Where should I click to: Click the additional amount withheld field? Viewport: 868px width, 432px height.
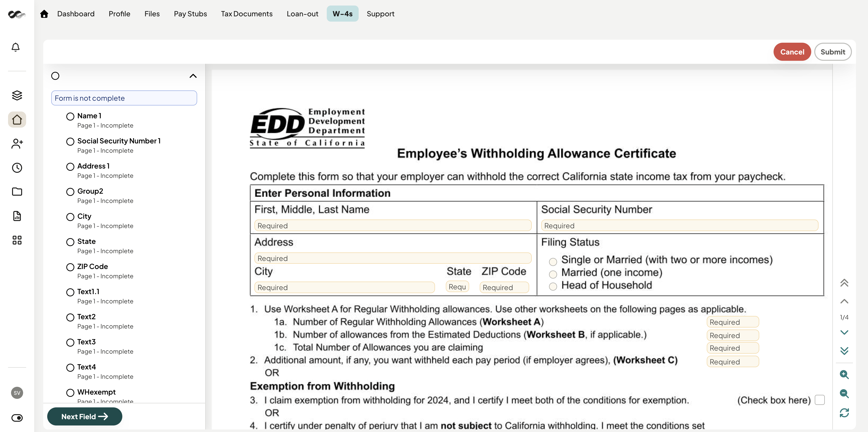tap(733, 362)
